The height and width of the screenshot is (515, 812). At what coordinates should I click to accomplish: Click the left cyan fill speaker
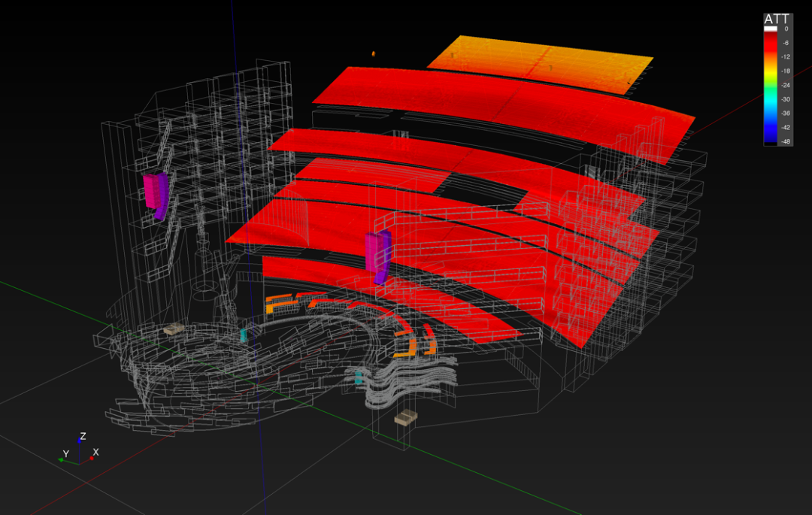tap(244, 335)
